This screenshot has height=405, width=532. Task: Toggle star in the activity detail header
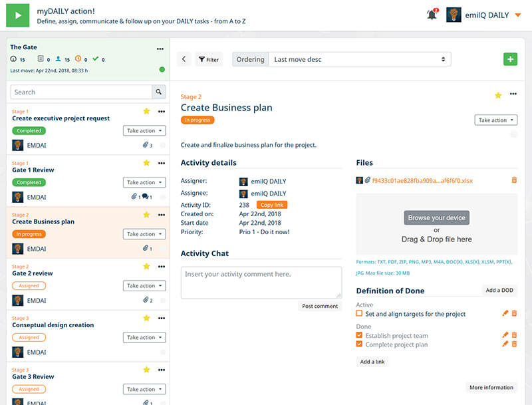click(498, 95)
